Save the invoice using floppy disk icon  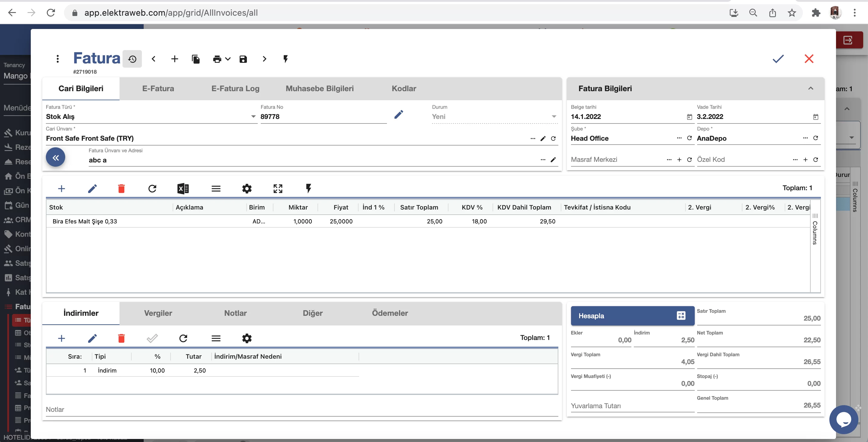tap(243, 59)
